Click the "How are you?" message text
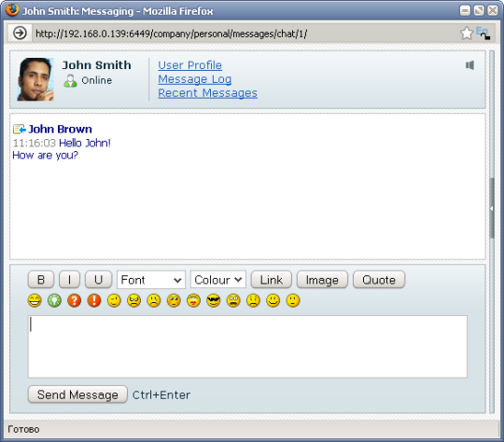504x442 pixels. click(46, 156)
